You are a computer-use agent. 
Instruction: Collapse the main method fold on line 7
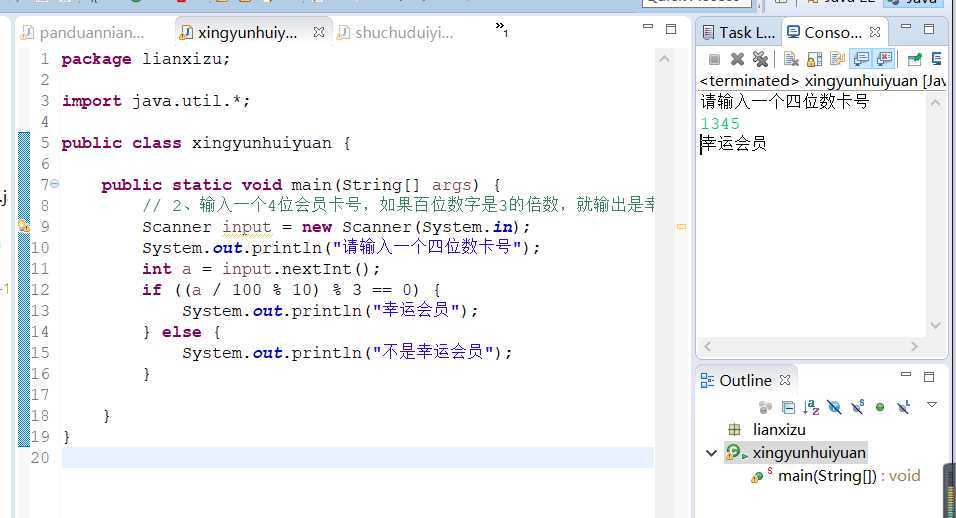[x=54, y=183]
